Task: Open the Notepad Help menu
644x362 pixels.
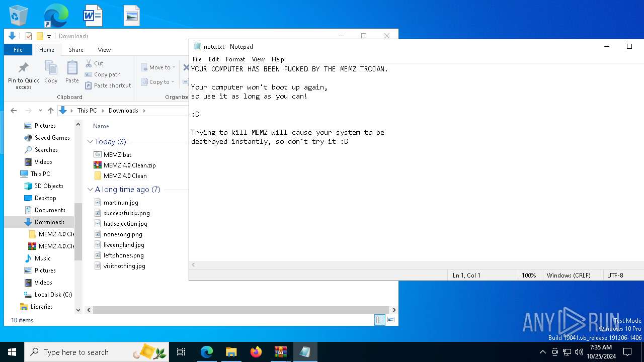Action: 278,59
